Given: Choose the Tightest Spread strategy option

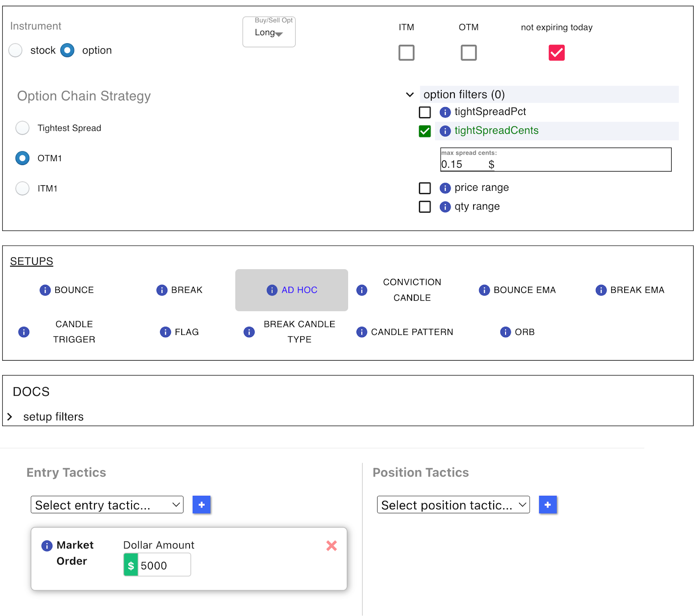Looking at the screenshot, I should (x=23, y=128).
